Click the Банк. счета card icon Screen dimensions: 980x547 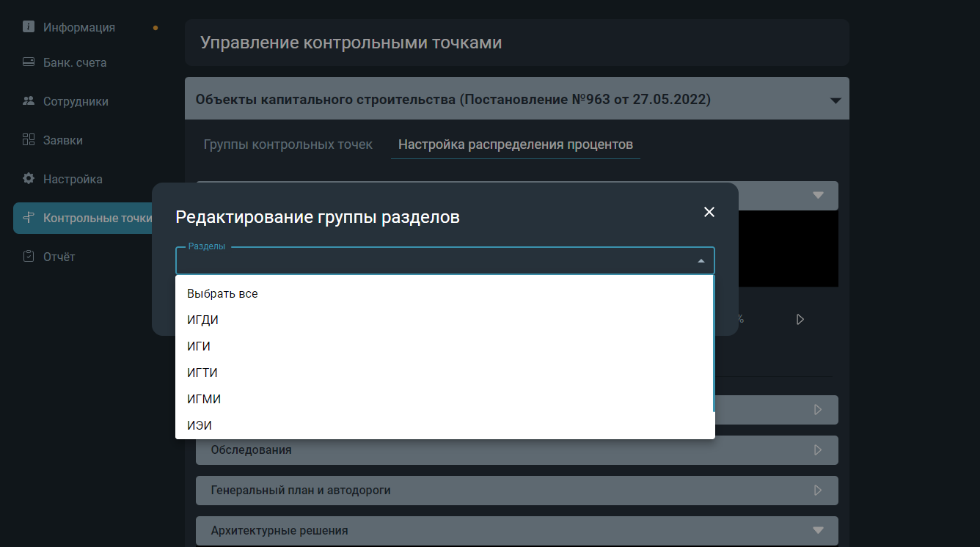tap(29, 62)
